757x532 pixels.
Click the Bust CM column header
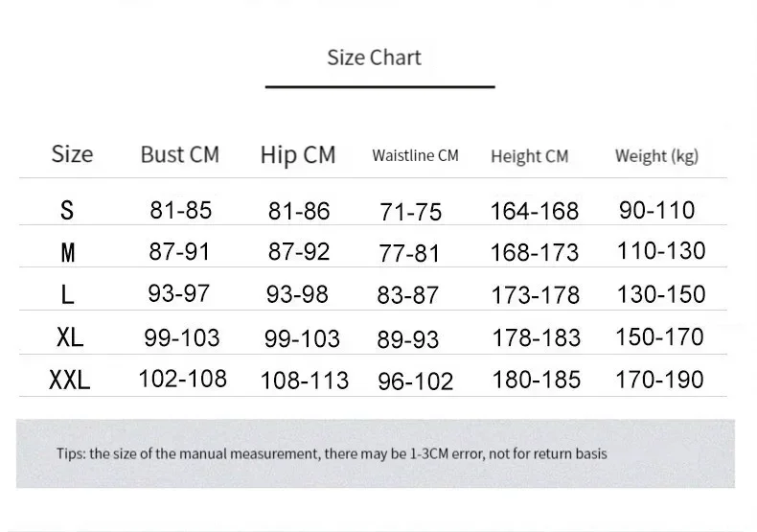click(x=179, y=154)
